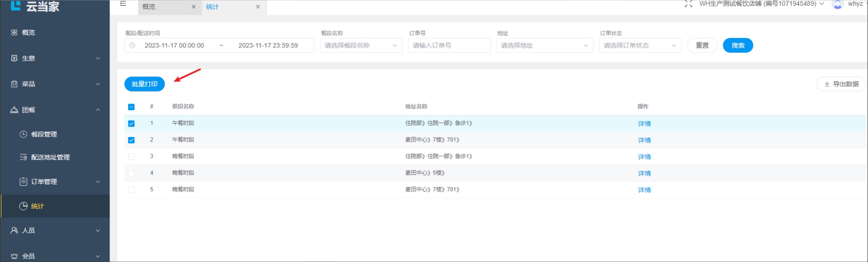Click the user avatar icon
This screenshot has height=262, width=868.
click(x=837, y=4)
